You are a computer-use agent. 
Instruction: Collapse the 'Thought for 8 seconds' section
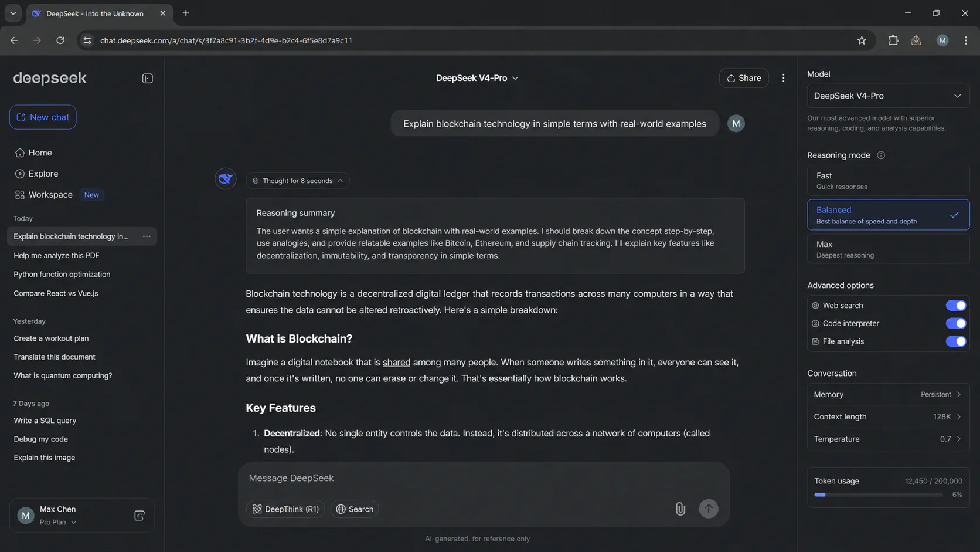[x=298, y=181]
